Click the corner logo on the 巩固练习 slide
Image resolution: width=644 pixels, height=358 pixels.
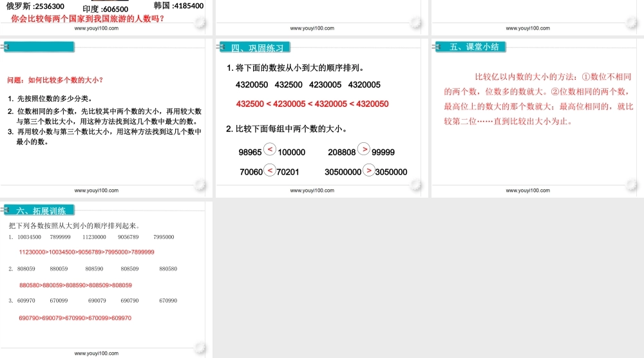[x=416, y=186]
